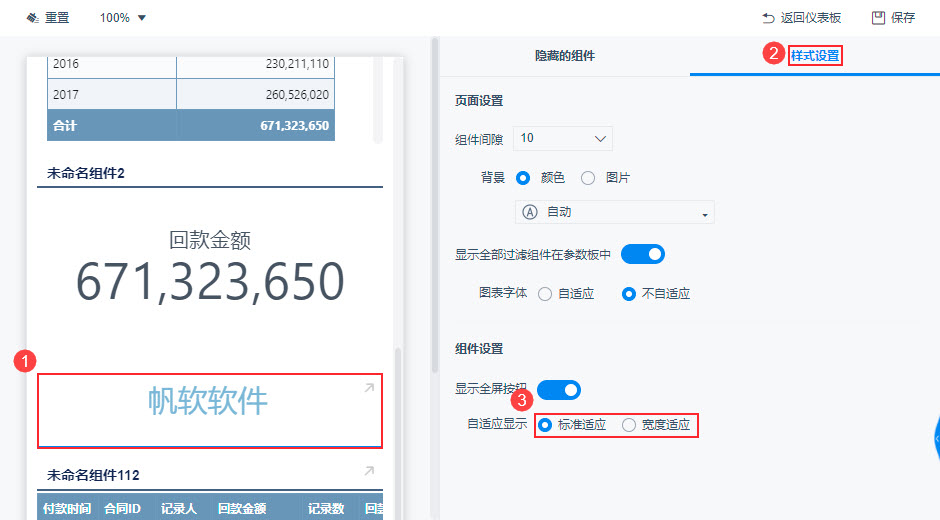
Task: Toggle 显示全部过滤组件在参数板中 switch
Action: pyautogui.click(x=643, y=254)
